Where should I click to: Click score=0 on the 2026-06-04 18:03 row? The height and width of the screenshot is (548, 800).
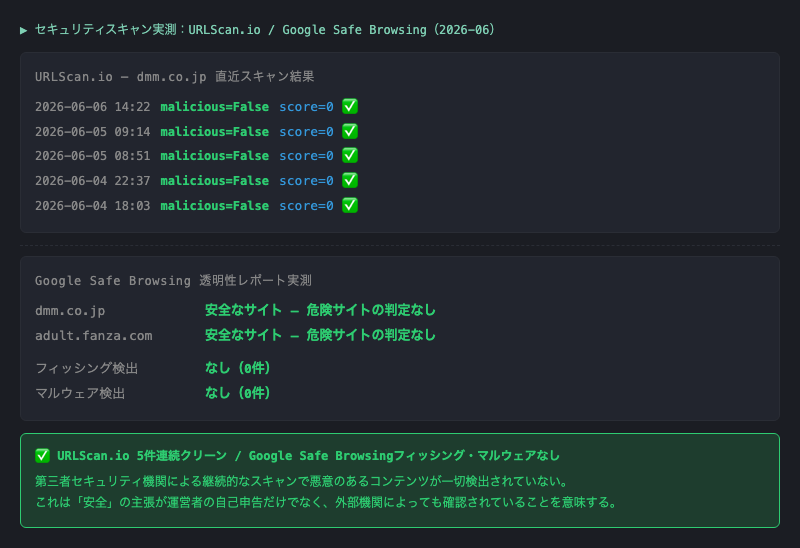coord(306,206)
